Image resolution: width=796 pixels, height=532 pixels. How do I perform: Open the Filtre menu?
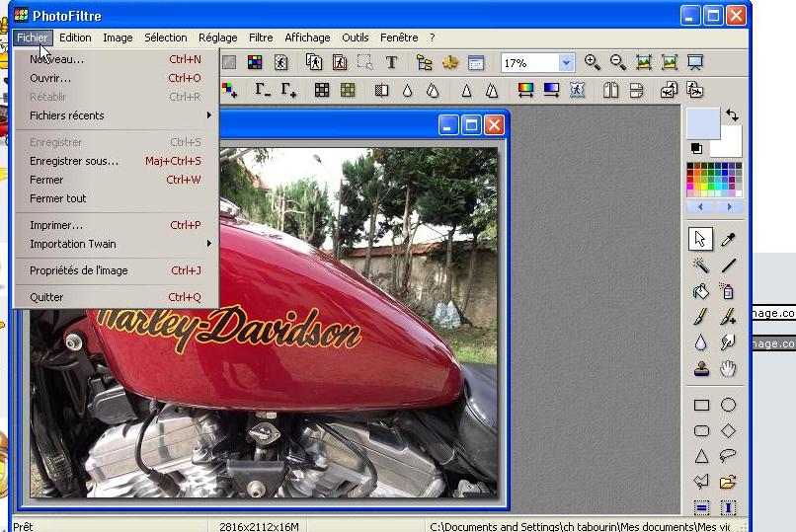click(x=261, y=38)
